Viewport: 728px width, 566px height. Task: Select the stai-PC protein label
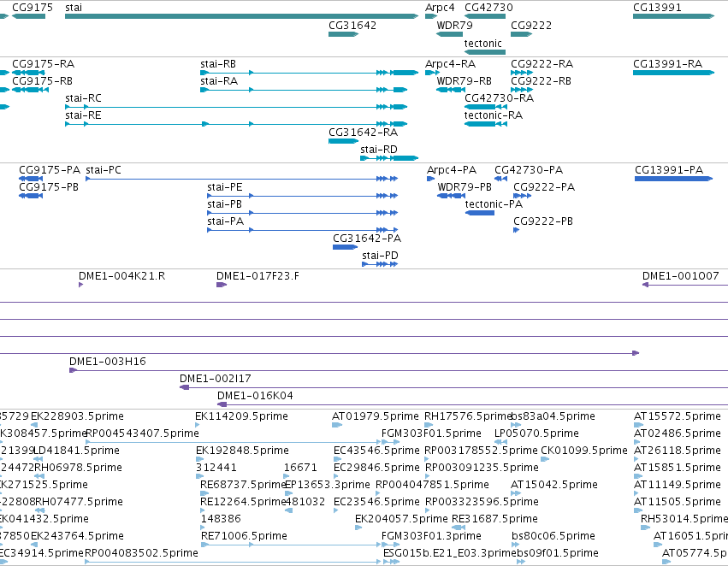click(x=104, y=170)
